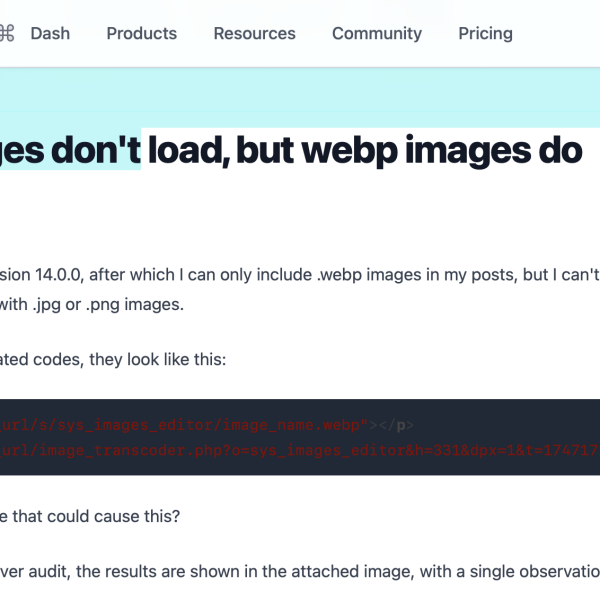Navigate to the Pricing page
Viewport: 600px width, 600px height.
(485, 33)
